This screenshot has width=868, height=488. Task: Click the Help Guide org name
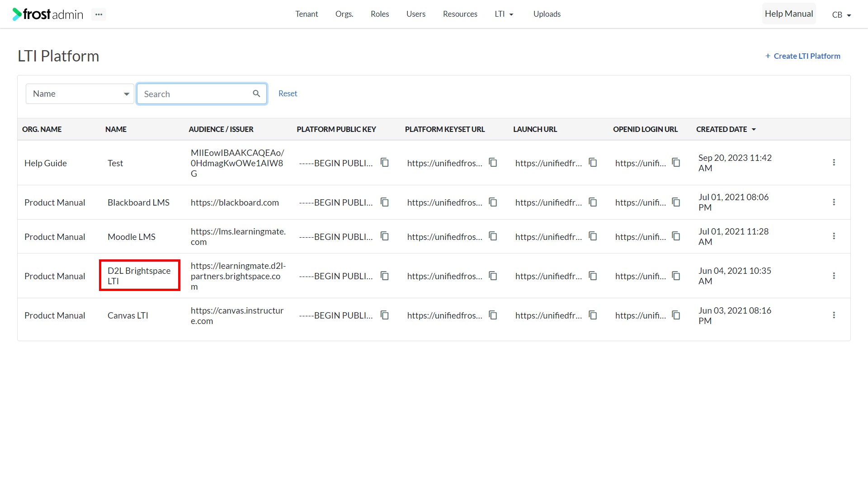[x=46, y=163]
